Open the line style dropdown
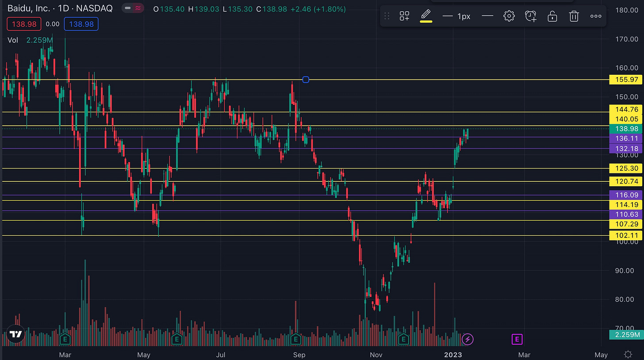 [487, 16]
